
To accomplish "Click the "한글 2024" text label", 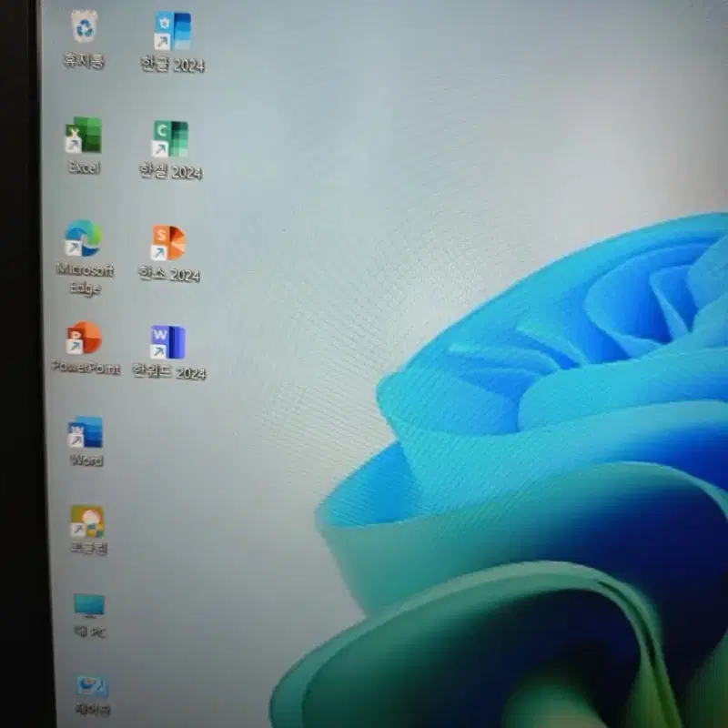I will tap(172, 65).
